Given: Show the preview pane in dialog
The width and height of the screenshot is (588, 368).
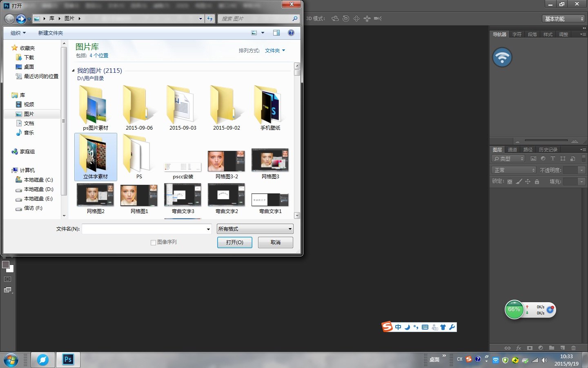Looking at the screenshot, I should [276, 33].
